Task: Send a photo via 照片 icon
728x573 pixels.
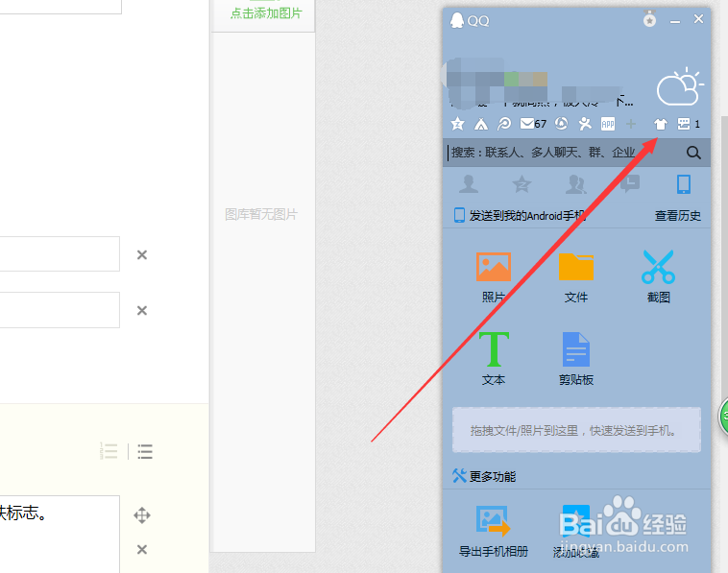Action: (x=494, y=277)
